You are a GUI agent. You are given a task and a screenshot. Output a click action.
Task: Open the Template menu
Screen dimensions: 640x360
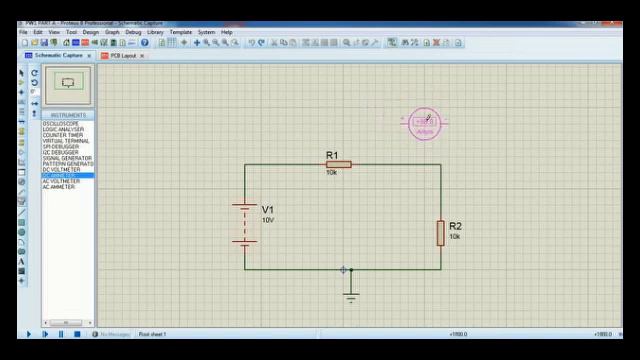click(180, 32)
